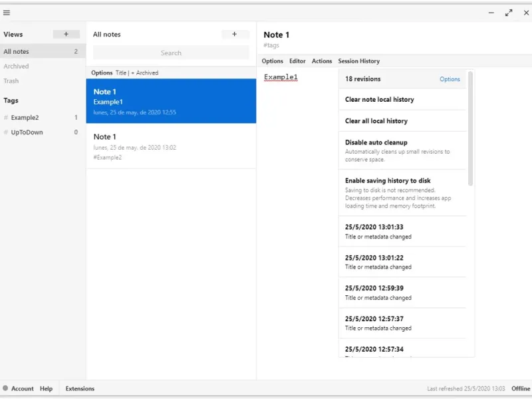Click the Offline status label
This screenshot has width=532, height=399.
pyautogui.click(x=521, y=388)
